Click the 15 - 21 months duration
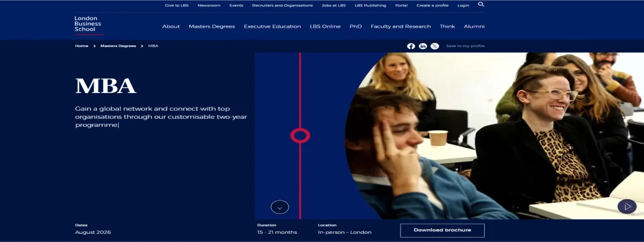The height and width of the screenshot is (242, 644). (x=277, y=232)
